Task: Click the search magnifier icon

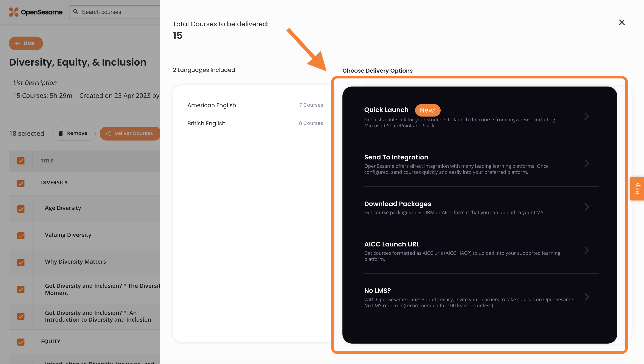Action: [75, 12]
